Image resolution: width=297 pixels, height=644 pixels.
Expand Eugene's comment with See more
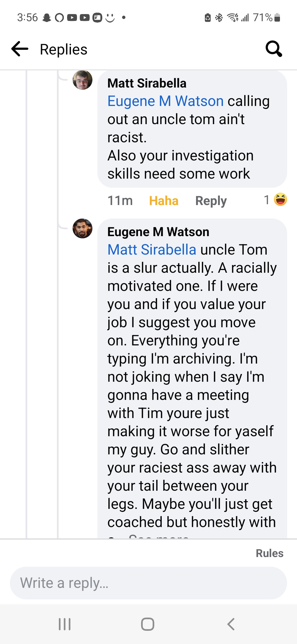[159, 536]
